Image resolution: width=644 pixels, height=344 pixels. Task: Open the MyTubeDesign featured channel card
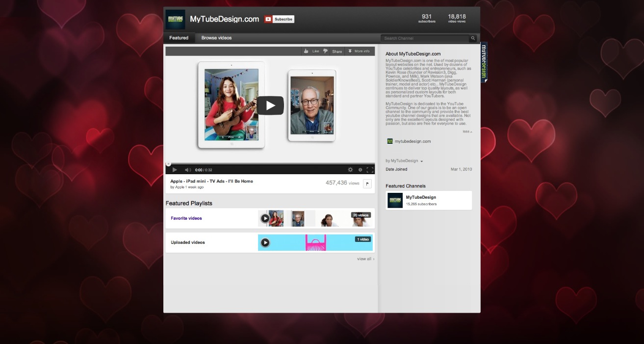(429, 200)
